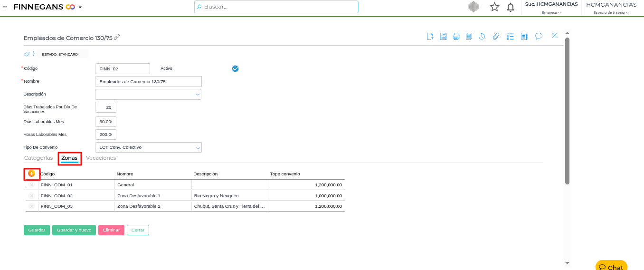The height and width of the screenshot is (270, 644).
Task: Switch to the Vacaciones tab
Action: (x=101, y=158)
